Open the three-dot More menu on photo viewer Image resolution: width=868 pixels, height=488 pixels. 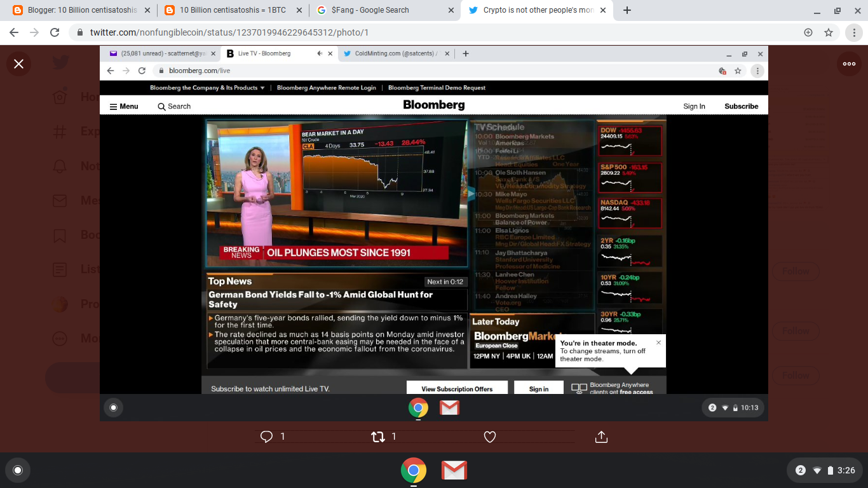point(849,64)
